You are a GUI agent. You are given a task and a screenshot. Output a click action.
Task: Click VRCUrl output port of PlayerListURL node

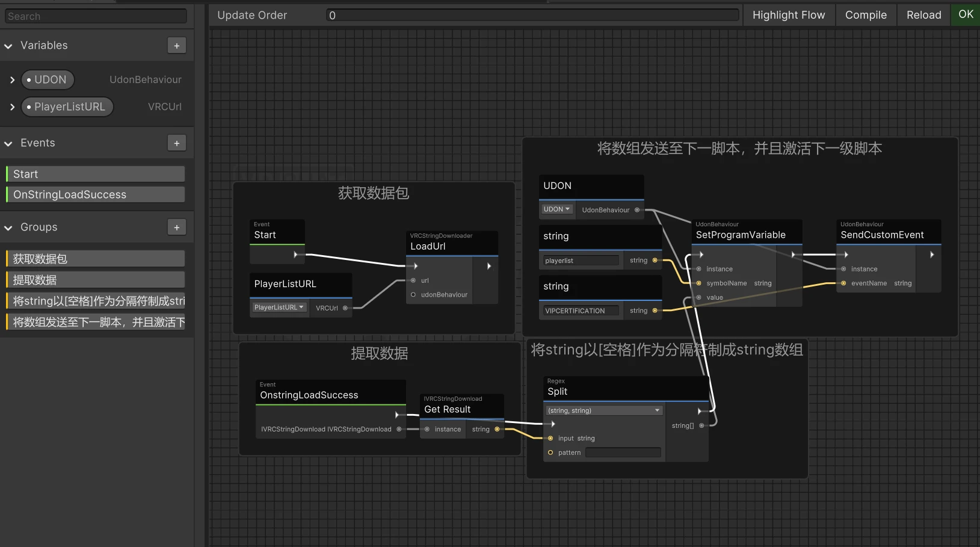click(345, 308)
